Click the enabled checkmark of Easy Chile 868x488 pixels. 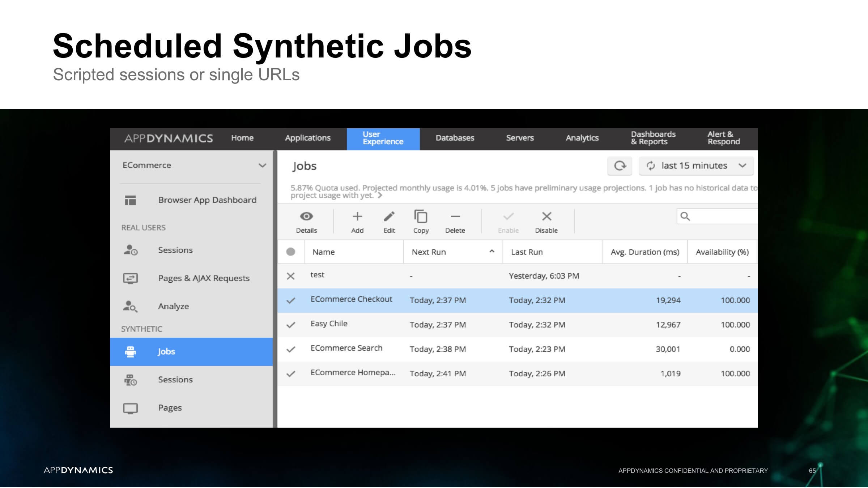[x=291, y=325]
